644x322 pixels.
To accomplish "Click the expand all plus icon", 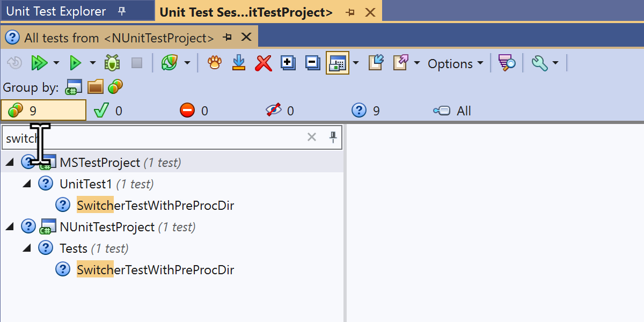I will coord(288,63).
